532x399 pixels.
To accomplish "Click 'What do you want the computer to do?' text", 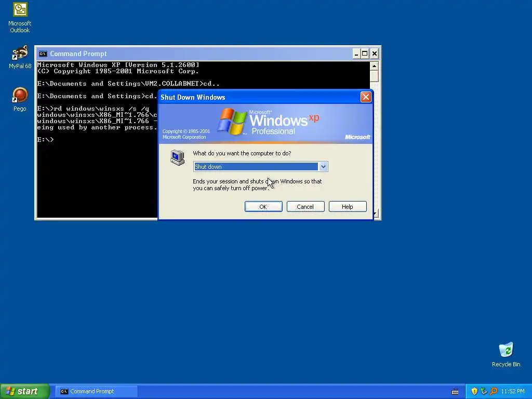I will (242, 153).
